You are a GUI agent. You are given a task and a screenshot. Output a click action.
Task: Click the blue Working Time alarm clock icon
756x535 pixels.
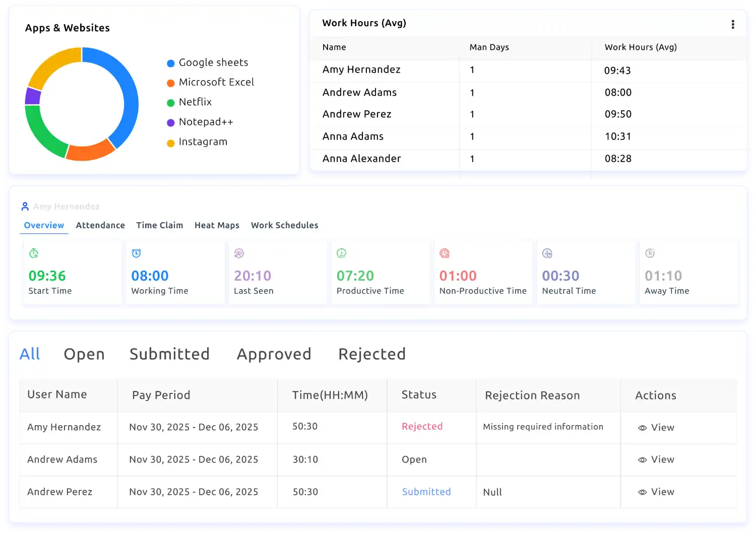click(136, 253)
